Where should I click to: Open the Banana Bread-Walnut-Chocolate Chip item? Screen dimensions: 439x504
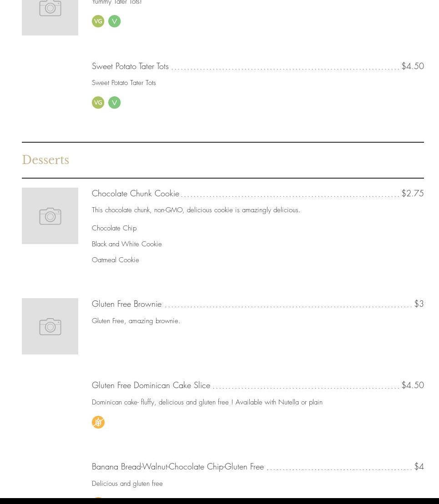pyautogui.click(x=178, y=467)
